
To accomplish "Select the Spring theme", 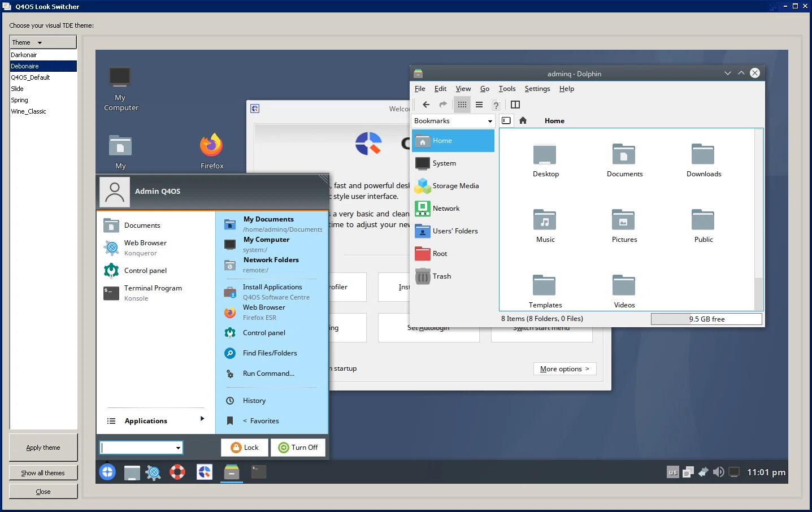I will [x=44, y=100].
